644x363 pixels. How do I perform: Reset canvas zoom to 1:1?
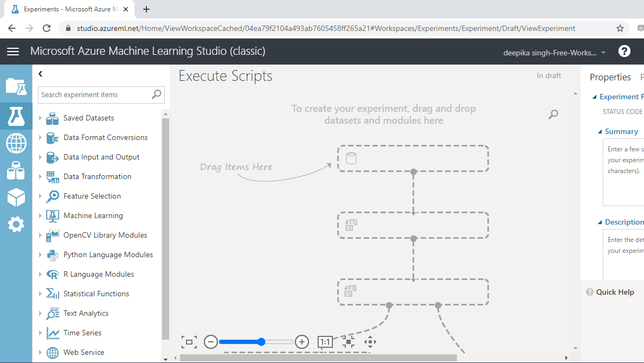coord(325,342)
